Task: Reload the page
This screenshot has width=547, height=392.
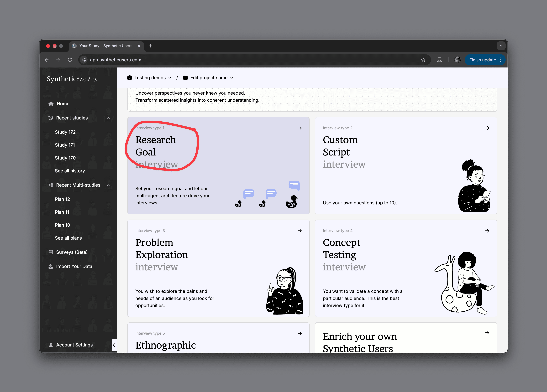Action: point(70,60)
